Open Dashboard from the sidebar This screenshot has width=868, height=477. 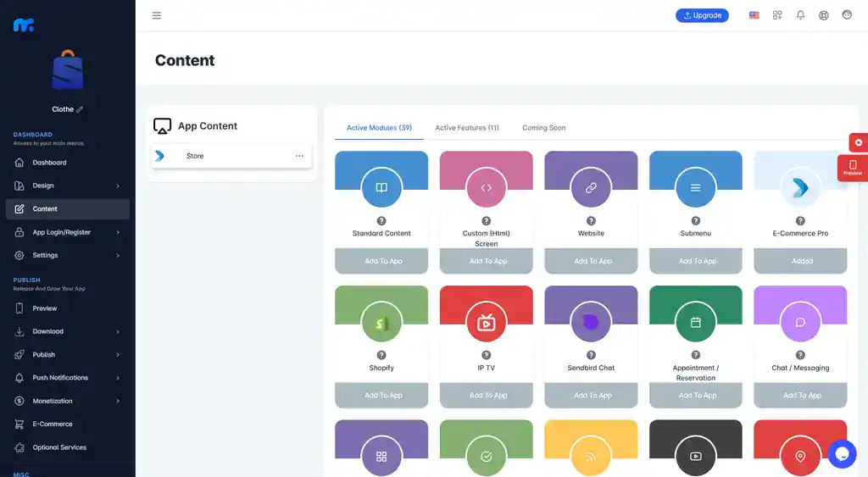[x=49, y=163]
